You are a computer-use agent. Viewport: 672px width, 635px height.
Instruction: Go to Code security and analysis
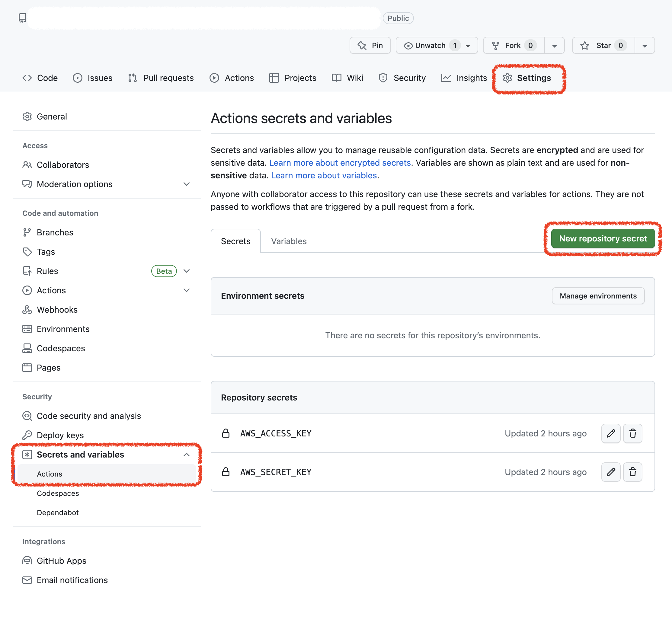click(x=89, y=416)
